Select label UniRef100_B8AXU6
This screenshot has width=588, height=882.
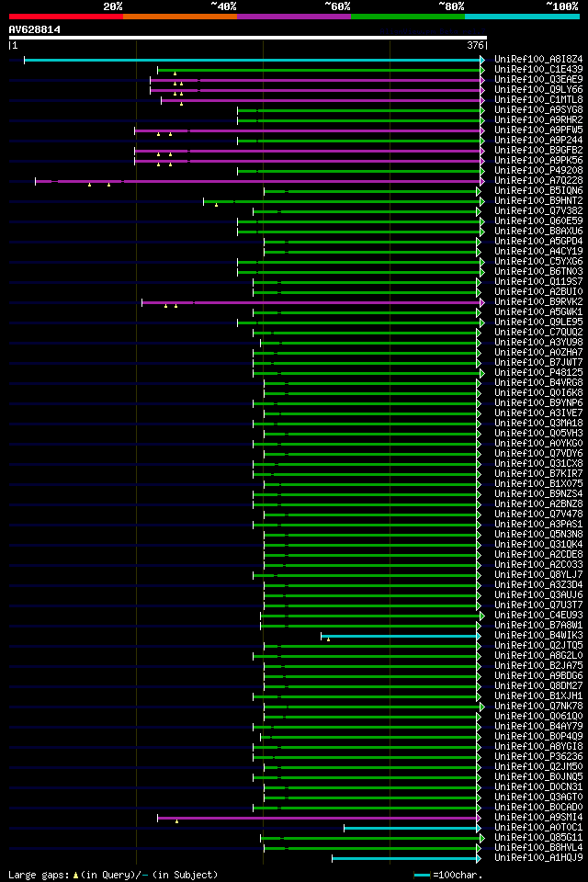538,232
